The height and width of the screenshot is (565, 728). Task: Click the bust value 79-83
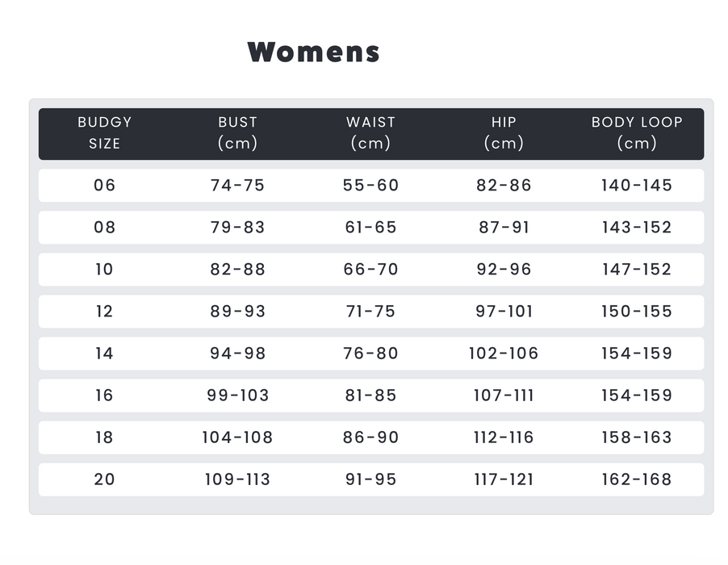point(237,228)
